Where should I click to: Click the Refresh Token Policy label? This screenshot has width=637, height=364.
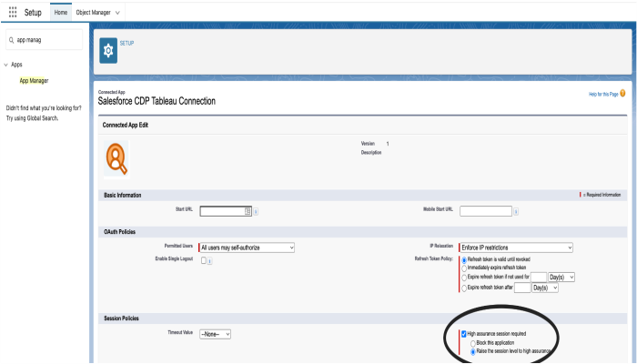click(x=433, y=258)
